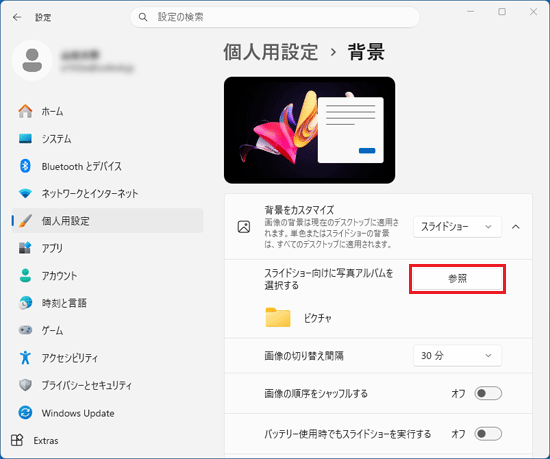
Task: Close the settings window
Action: [533, 12]
